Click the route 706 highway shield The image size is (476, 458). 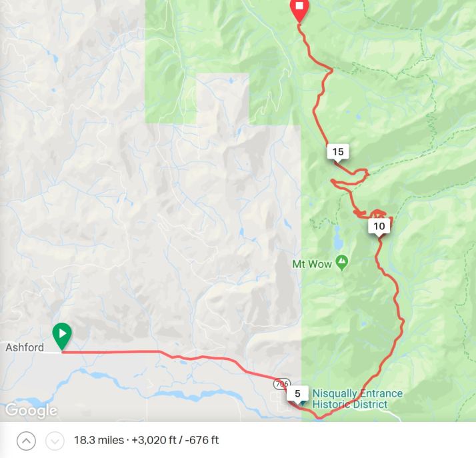[x=281, y=383]
